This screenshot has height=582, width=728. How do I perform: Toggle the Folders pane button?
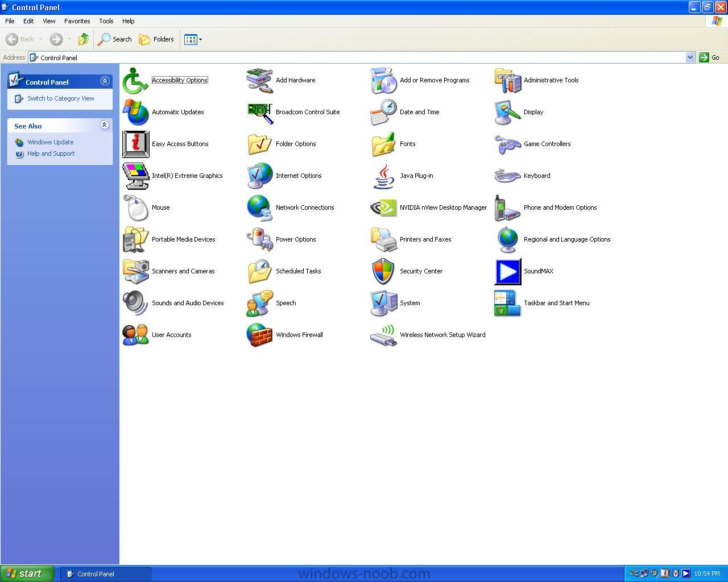[x=156, y=39]
